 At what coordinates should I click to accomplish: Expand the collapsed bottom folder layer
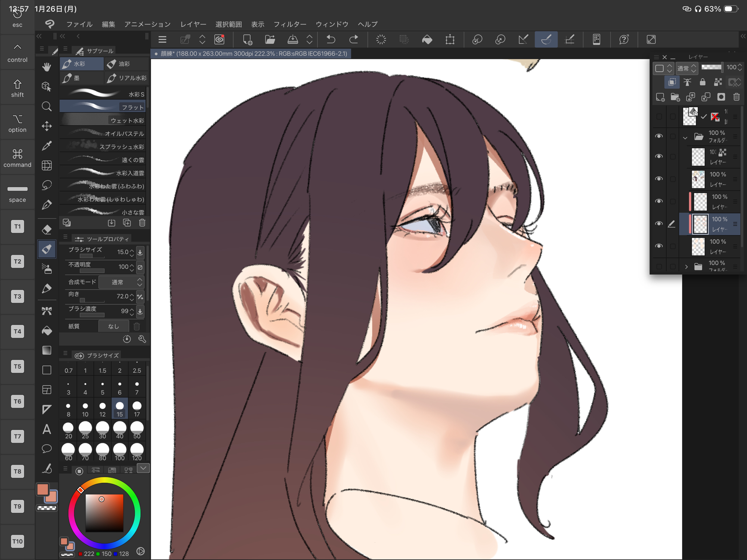click(686, 267)
